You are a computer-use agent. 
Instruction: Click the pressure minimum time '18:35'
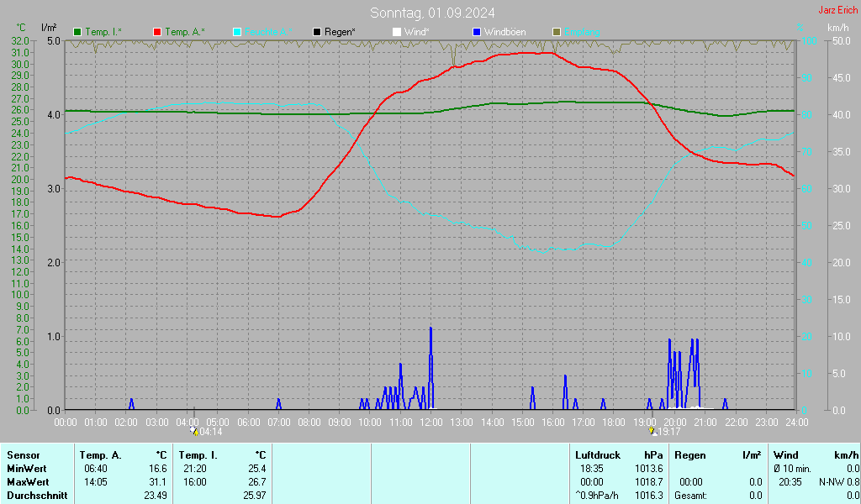pos(591,469)
